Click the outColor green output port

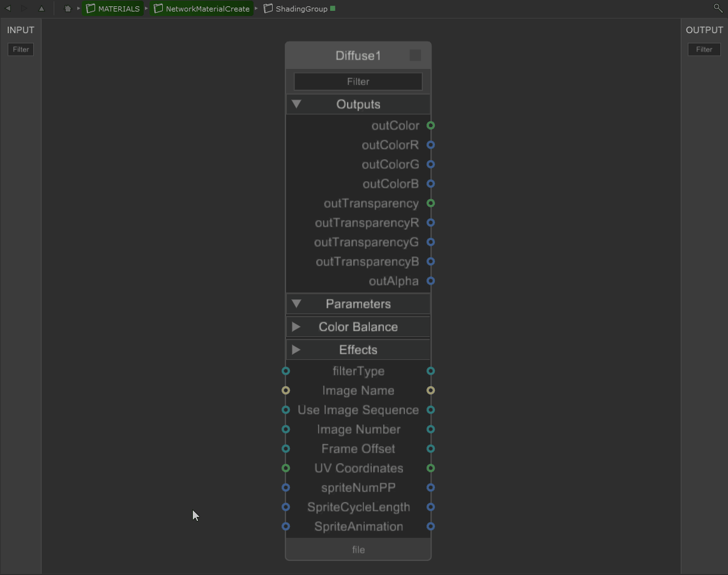point(431,126)
